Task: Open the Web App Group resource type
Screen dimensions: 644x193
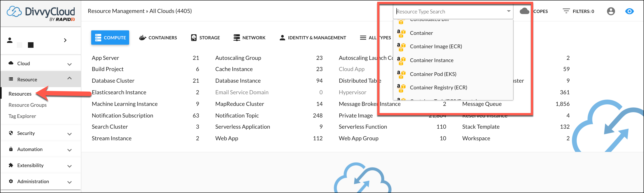Action: (x=358, y=138)
